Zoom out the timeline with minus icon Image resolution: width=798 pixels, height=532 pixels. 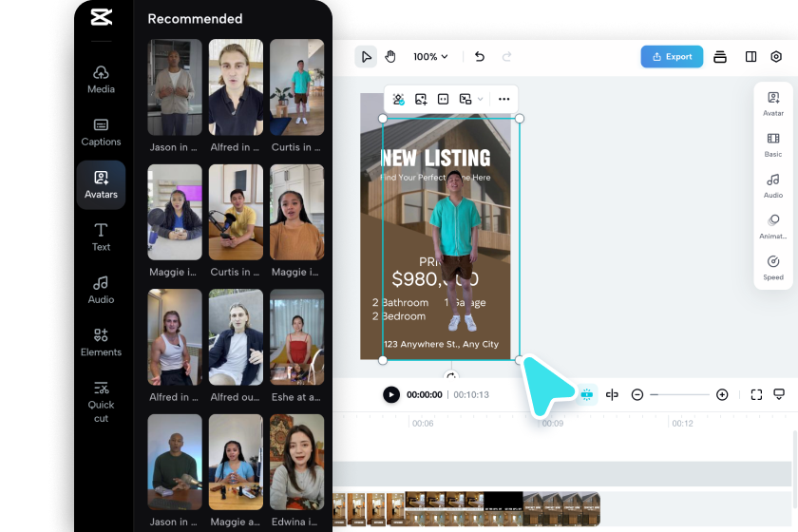[637, 394]
